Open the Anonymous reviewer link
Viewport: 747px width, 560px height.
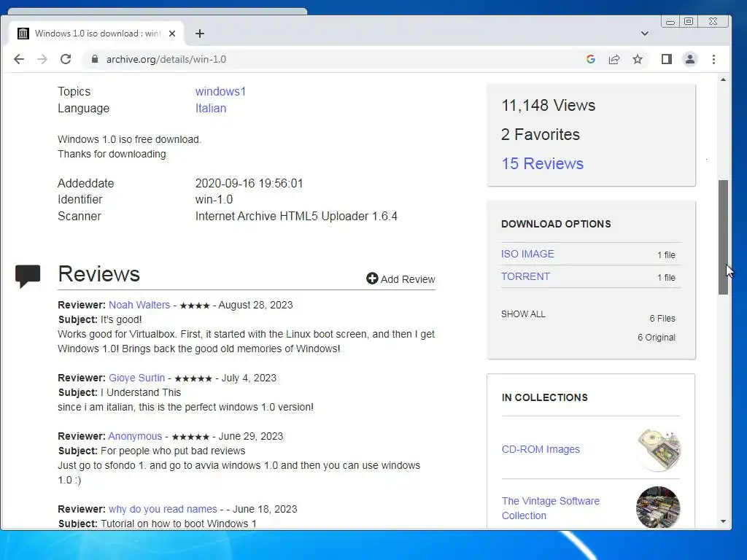pos(135,436)
